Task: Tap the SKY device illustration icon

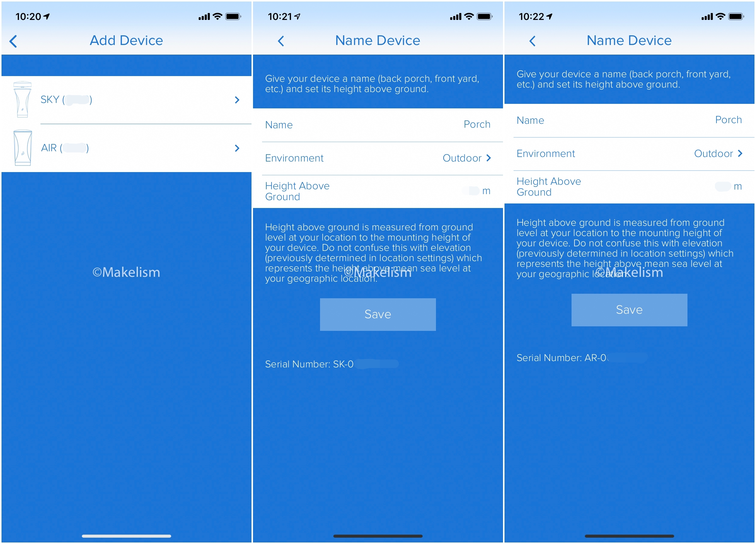Action: (x=22, y=99)
